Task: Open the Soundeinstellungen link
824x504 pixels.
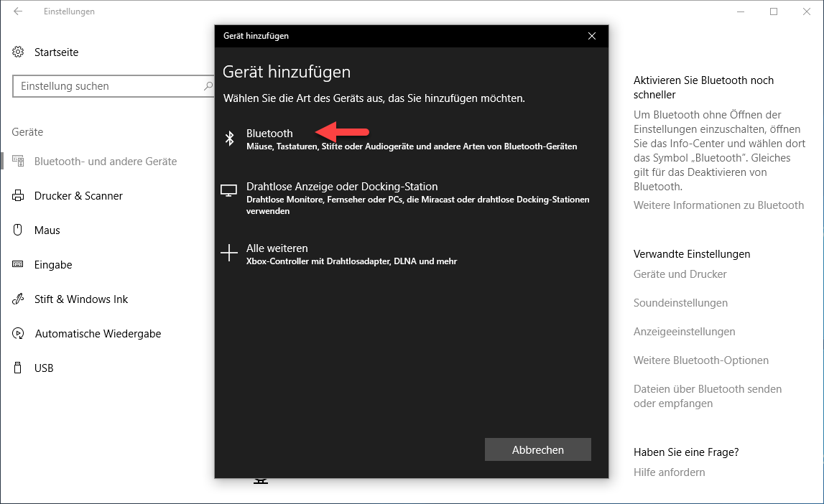Action: [680, 303]
